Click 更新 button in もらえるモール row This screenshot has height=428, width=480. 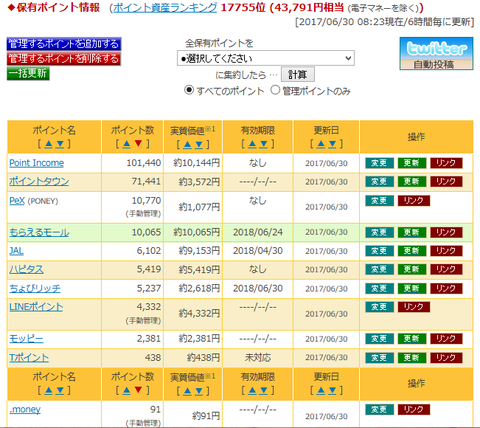coord(412,232)
